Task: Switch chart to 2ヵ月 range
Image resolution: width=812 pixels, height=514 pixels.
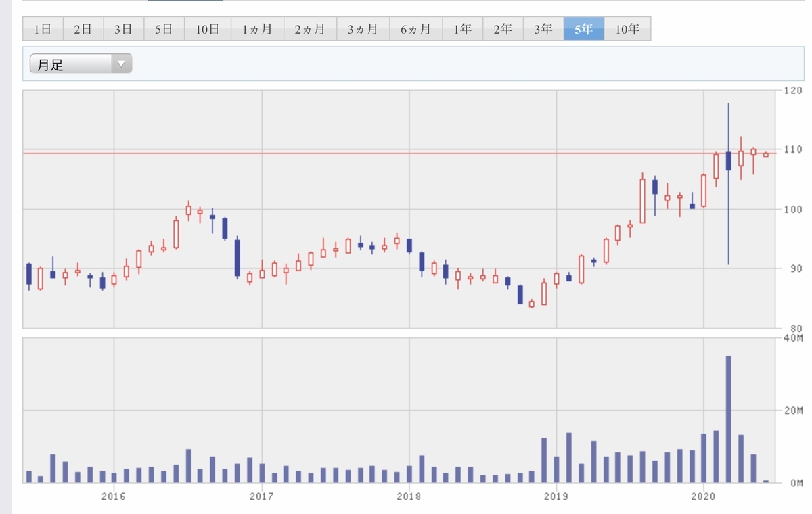Action: coord(310,30)
